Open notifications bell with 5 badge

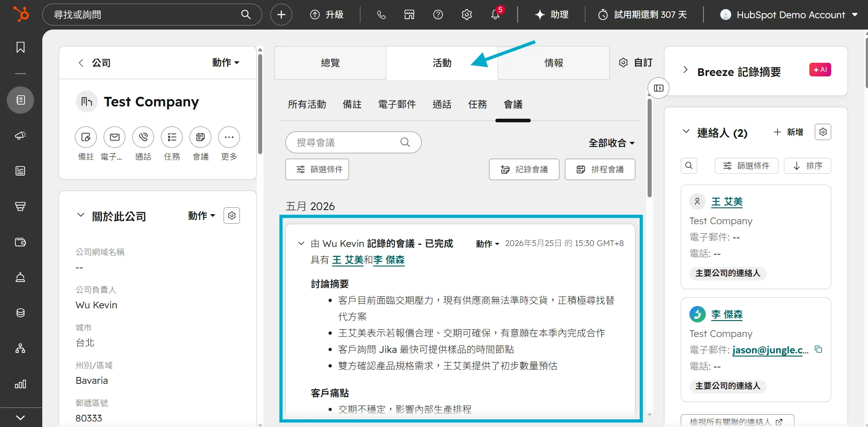(x=495, y=15)
